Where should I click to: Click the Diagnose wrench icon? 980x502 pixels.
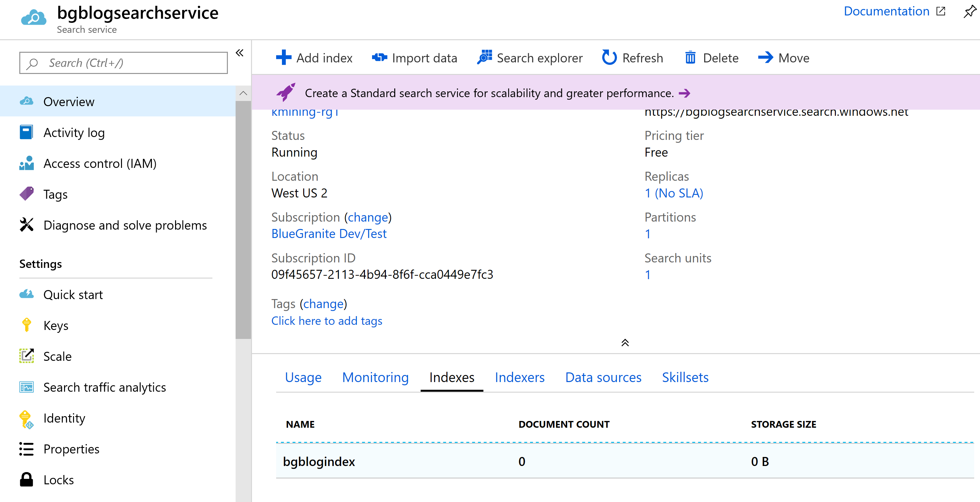[26, 224]
